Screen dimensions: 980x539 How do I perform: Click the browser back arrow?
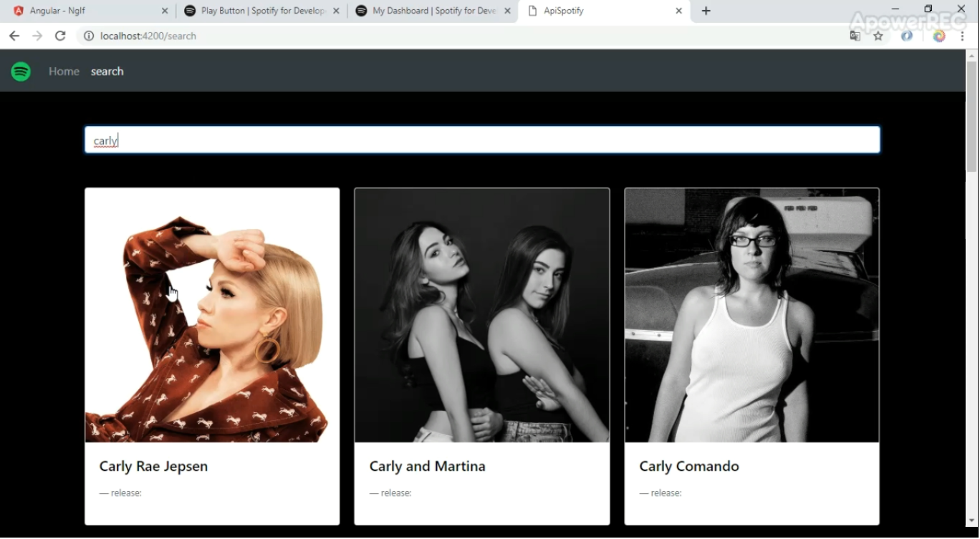(x=14, y=36)
